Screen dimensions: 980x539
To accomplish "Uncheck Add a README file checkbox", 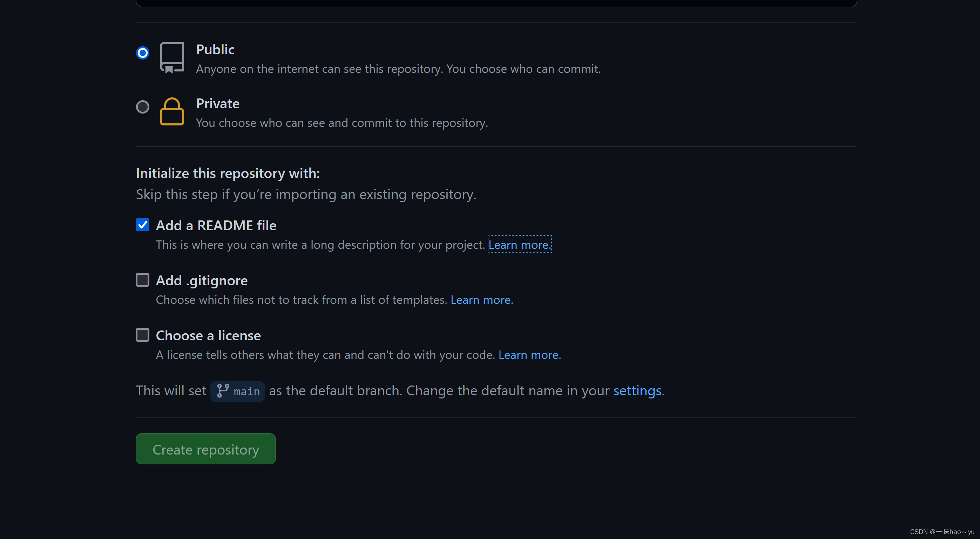I will coord(143,225).
